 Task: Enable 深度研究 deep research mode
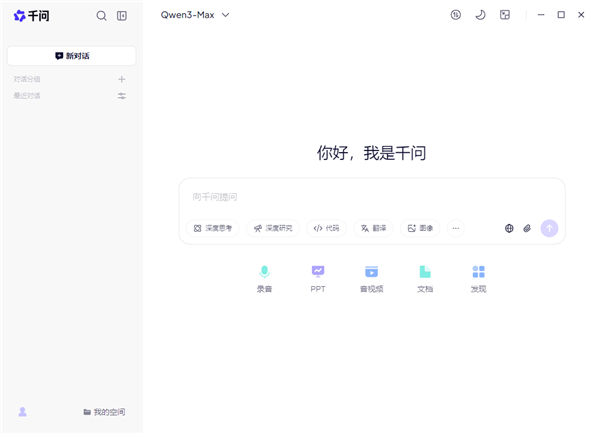click(273, 228)
